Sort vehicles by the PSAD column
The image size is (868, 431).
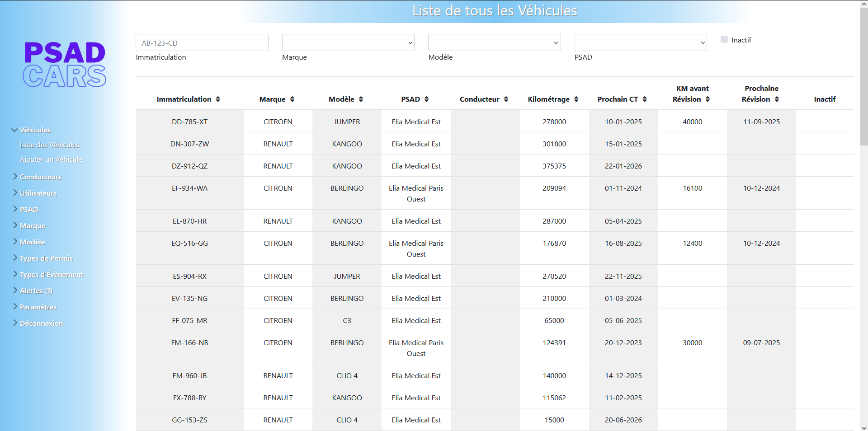(426, 99)
